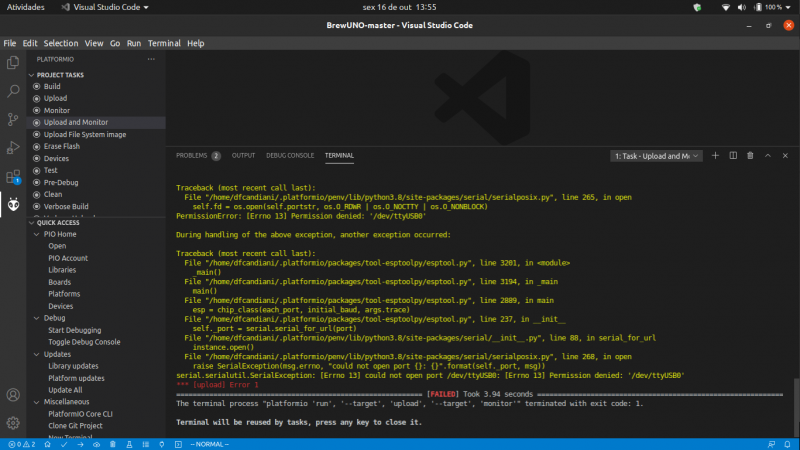Image resolution: width=800 pixels, height=450 pixels.
Task: Maximize the panel with up chevron
Action: pyautogui.click(x=768, y=156)
